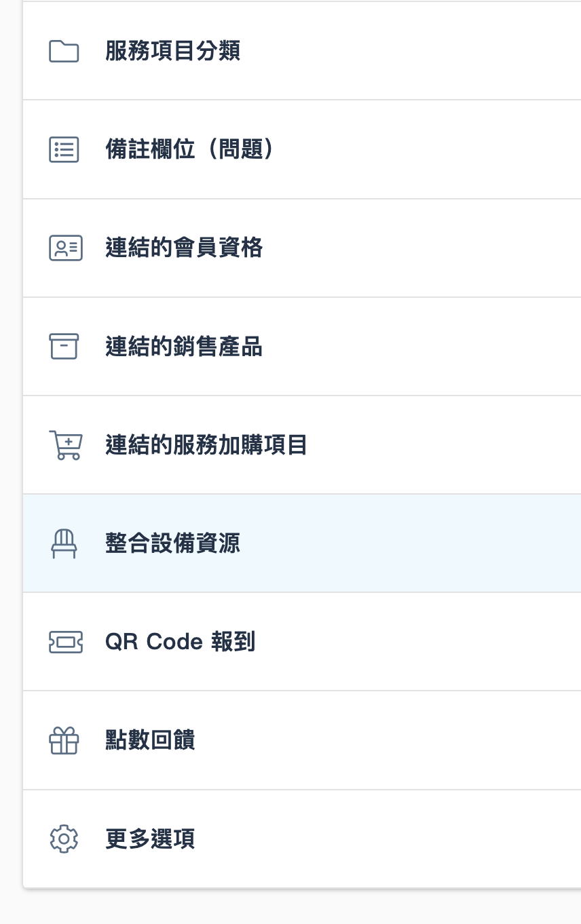Click the shopping cart plus icon
Screen dimensions: 581x924
pos(66,445)
